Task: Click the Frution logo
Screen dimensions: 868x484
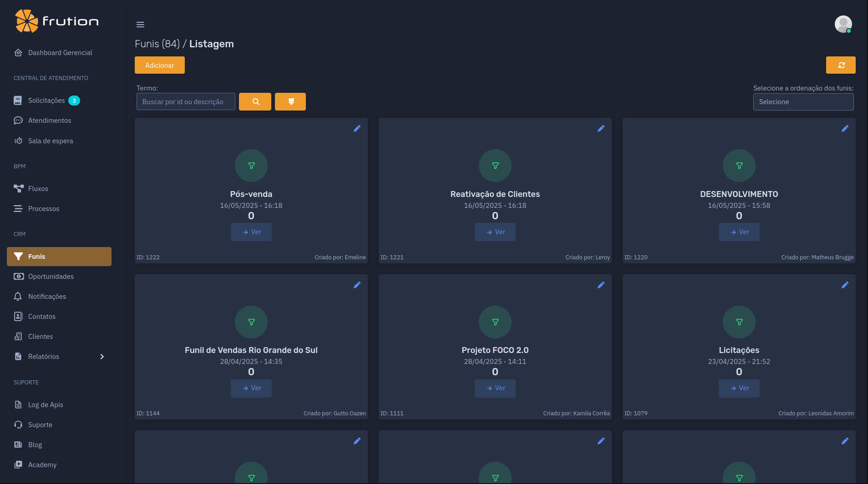Action: pos(57,21)
